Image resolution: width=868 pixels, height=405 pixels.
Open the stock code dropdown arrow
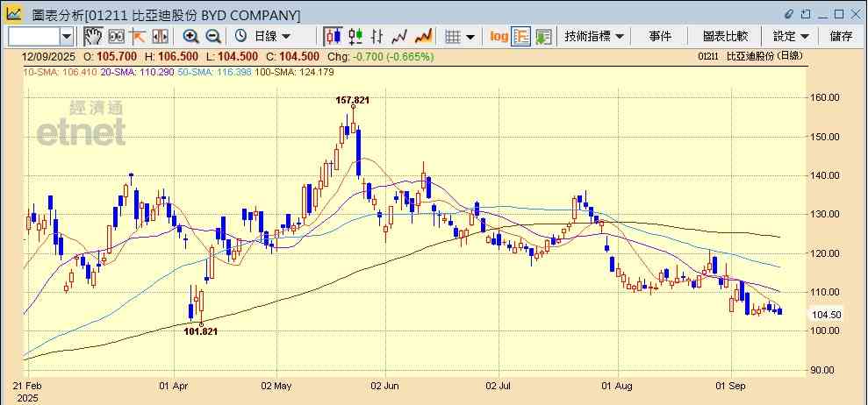pyautogui.click(x=67, y=37)
